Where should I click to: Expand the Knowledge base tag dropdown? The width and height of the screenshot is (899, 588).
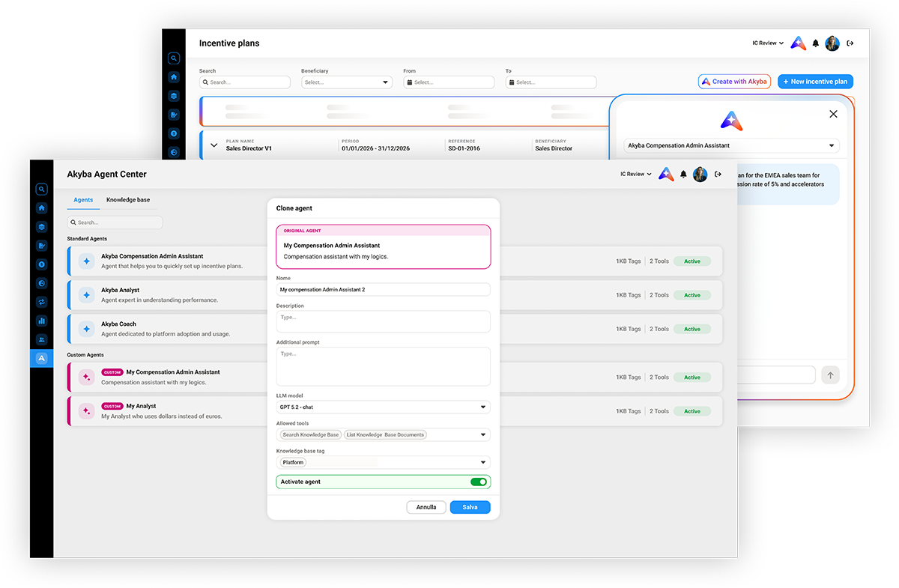click(x=383, y=462)
